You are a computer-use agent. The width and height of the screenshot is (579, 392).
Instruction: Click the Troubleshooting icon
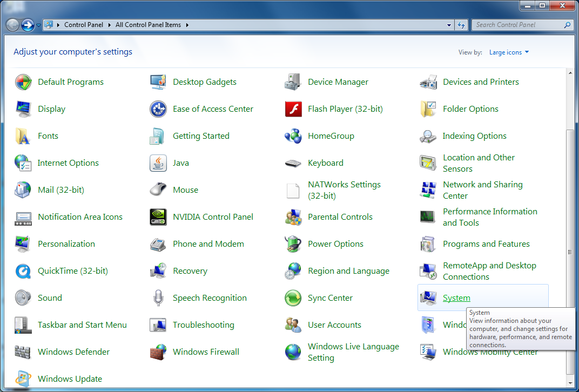[x=158, y=325]
